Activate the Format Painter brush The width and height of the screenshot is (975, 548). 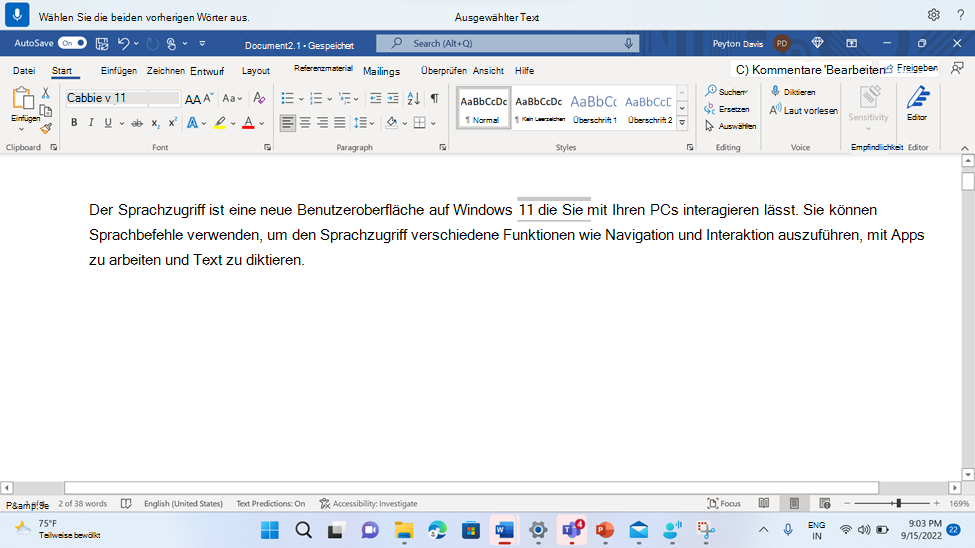tap(45, 128)
